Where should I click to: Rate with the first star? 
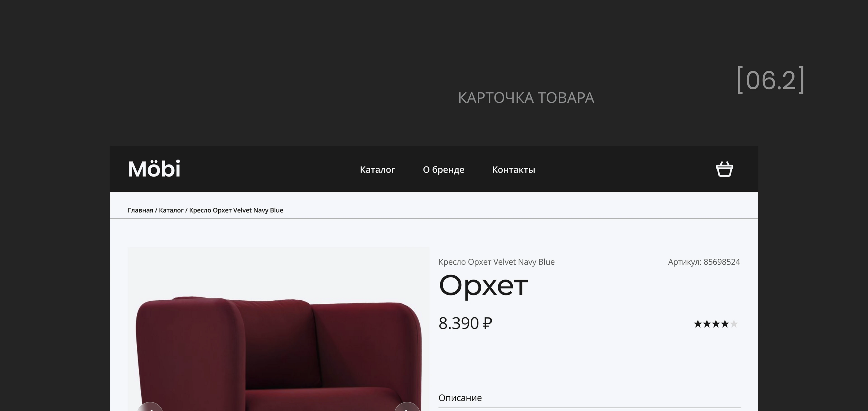698,324
